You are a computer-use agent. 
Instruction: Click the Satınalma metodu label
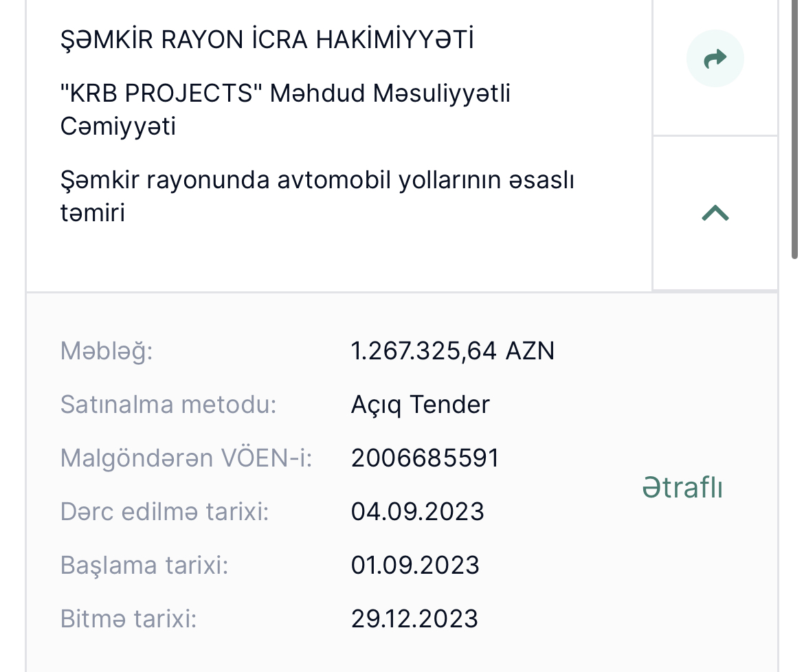point(168,405)
